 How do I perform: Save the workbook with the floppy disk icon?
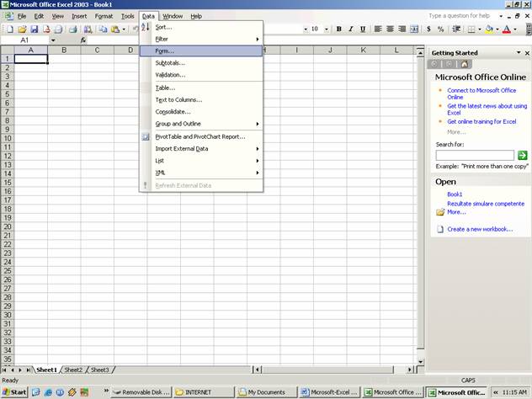[x=35, y=29]
